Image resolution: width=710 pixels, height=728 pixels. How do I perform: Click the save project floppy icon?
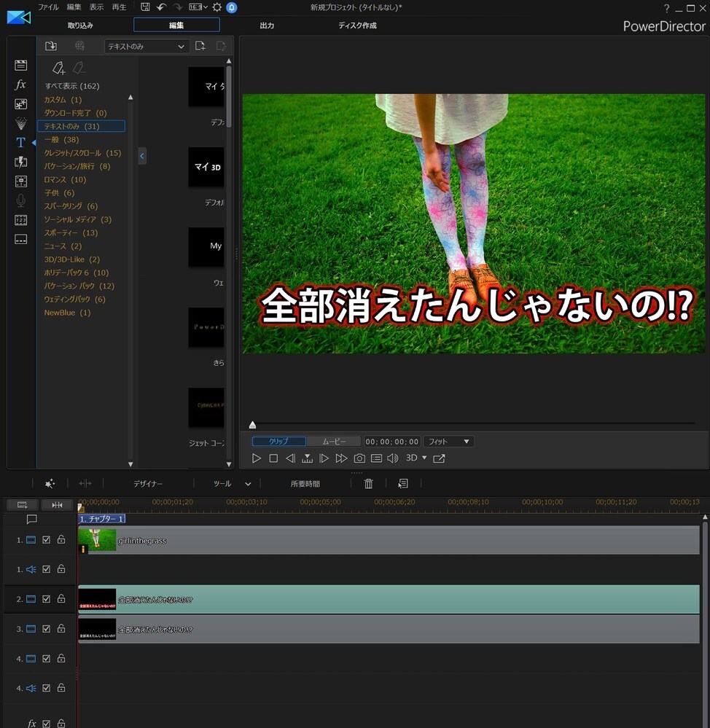point(146,7)
